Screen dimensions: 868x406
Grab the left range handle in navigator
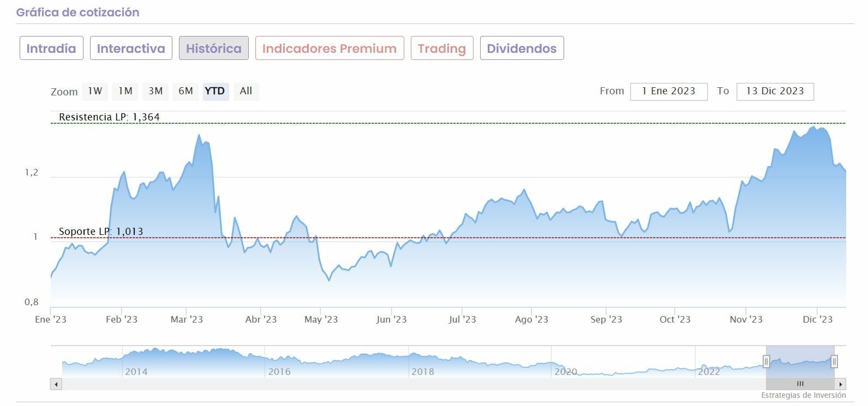click(x=766, y=361)
